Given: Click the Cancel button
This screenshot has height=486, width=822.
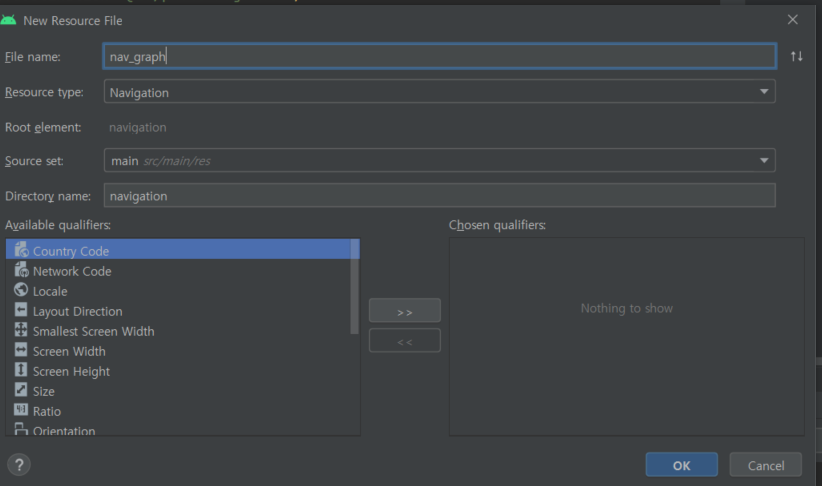Looking at the screenshot, I should (765, 465).
